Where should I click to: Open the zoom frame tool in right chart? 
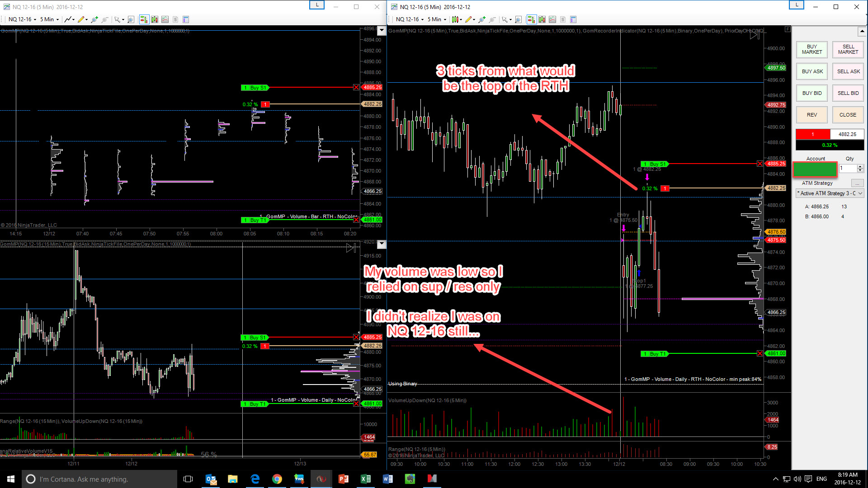(518, 19)
